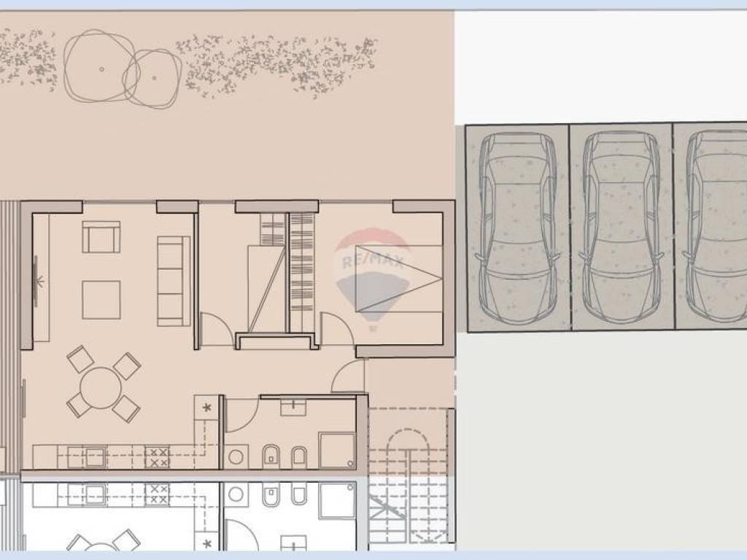Select the leftmost parked car
747x560 pixels.
[x=517, y=227]
